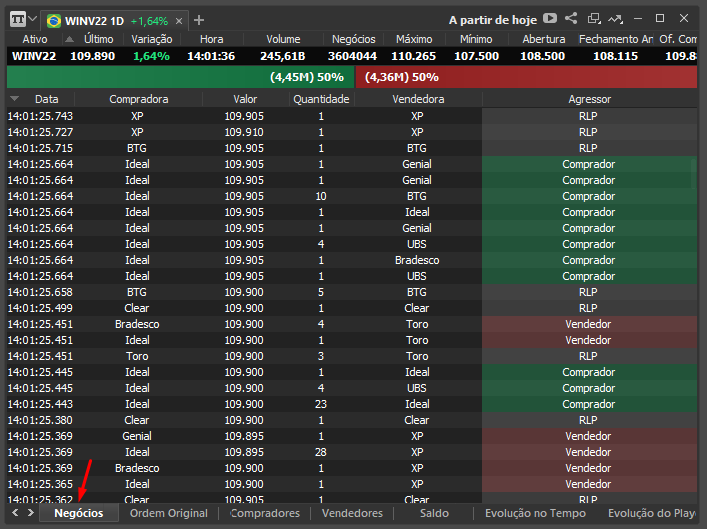Click the share icon

[571, 18]
